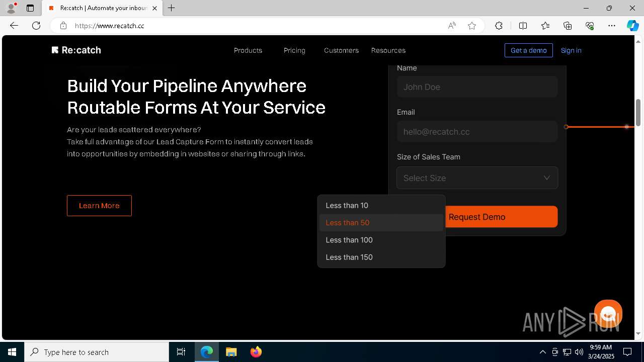Open File Explorer from taskbar
This screenshot has width=644, height=362.
(x=231, y=352)
